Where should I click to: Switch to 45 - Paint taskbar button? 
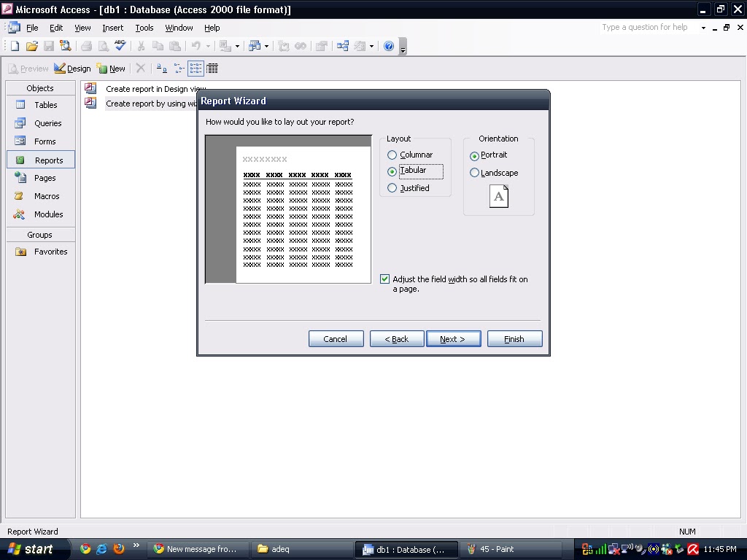coord(511,549)
